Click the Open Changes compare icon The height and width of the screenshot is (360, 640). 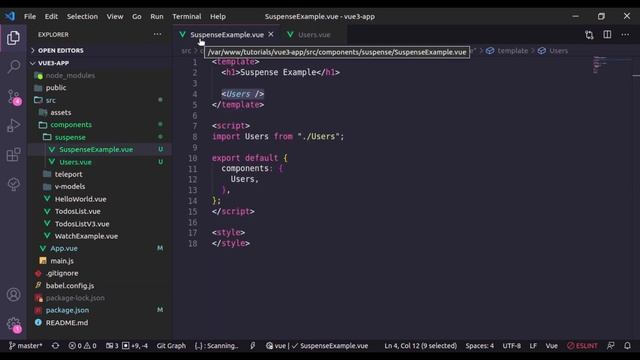(589, 35)
